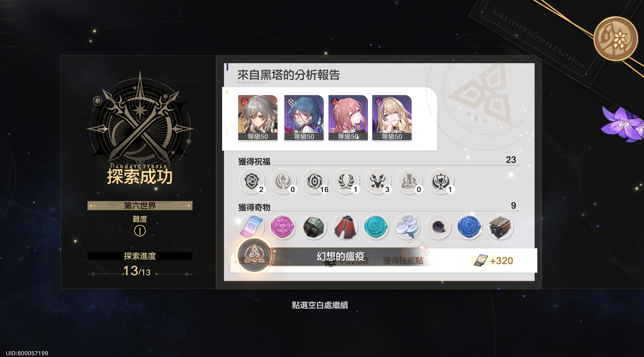The height and width of the screenshot is (357, 644).
Task: Select the blue-haired character portrait
Action: point(304,118)
